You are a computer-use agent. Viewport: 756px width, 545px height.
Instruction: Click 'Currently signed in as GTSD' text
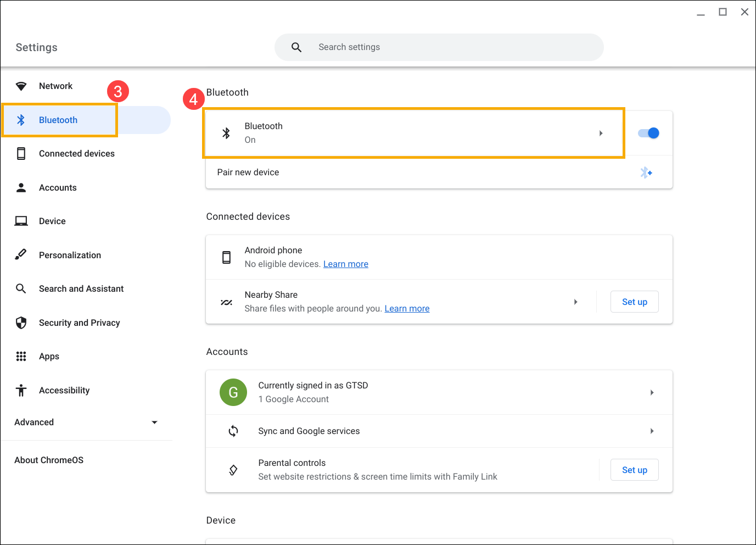313,386
